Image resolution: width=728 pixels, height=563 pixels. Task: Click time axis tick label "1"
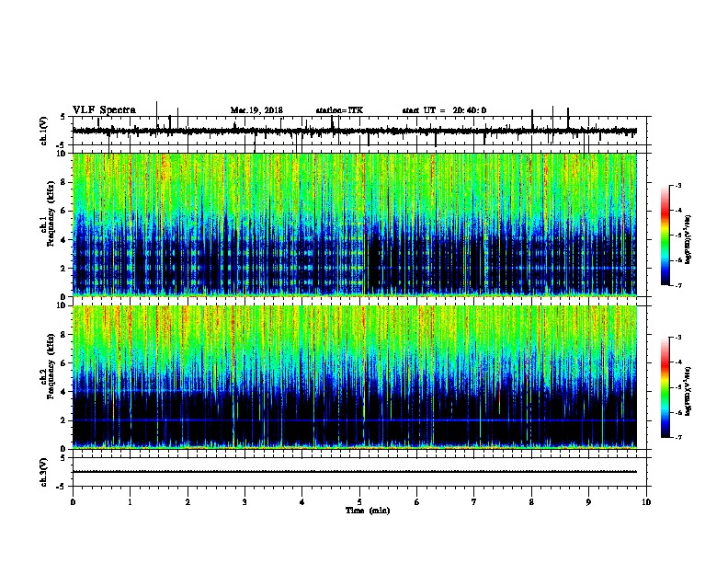131,502
